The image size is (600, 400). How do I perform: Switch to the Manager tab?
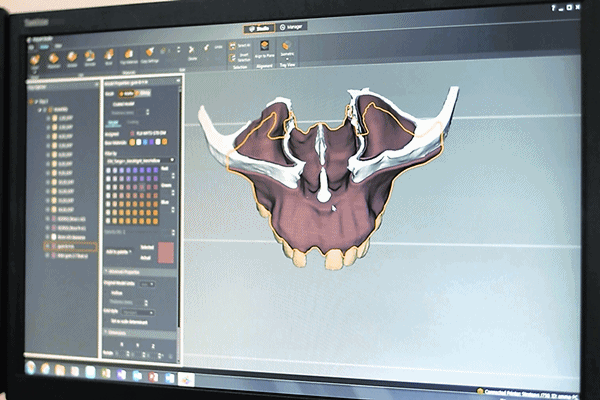tap(294, 27)
